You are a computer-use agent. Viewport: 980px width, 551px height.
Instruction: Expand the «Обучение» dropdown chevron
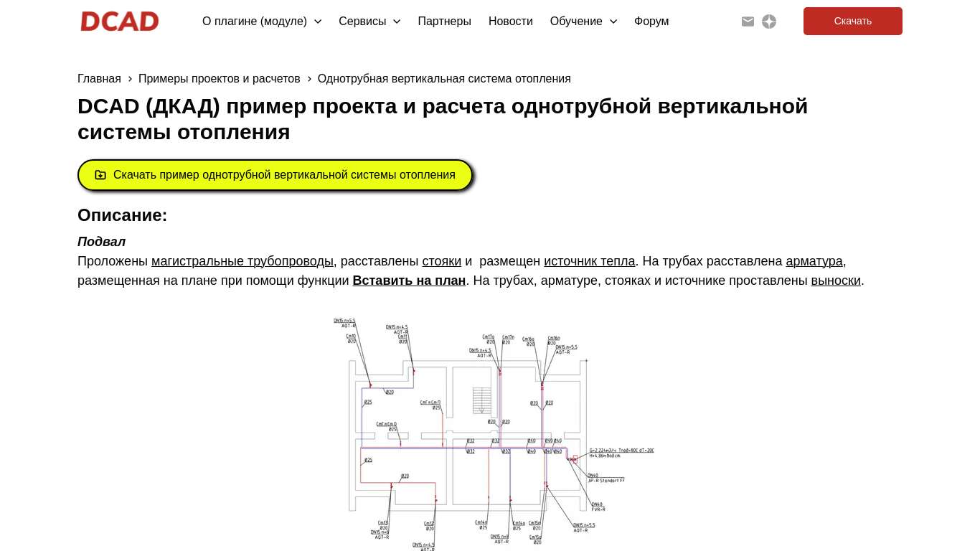(613, 22)
